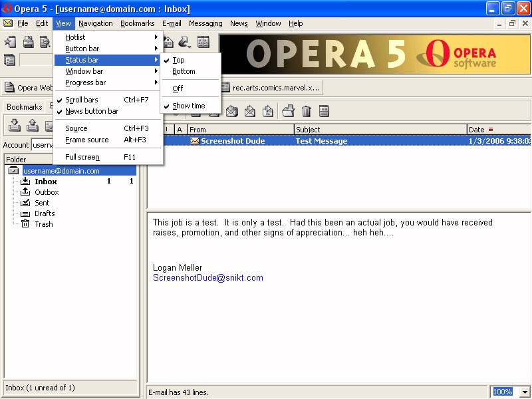Choose Full screen from the View menu

click(108, 157)
